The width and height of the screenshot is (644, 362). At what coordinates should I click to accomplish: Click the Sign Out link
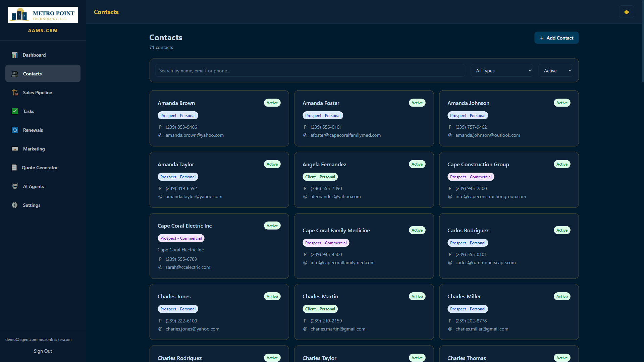pyautogui.click(x=43, y=351)
